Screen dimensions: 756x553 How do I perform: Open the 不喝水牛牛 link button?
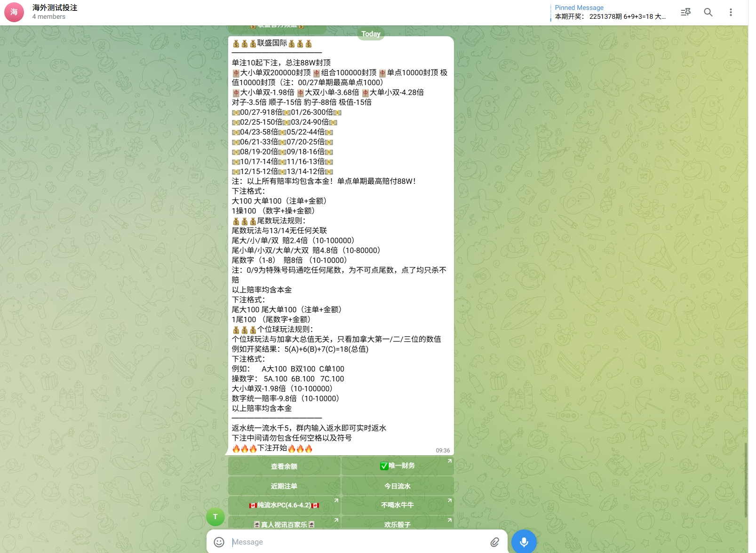click(398, 505)
